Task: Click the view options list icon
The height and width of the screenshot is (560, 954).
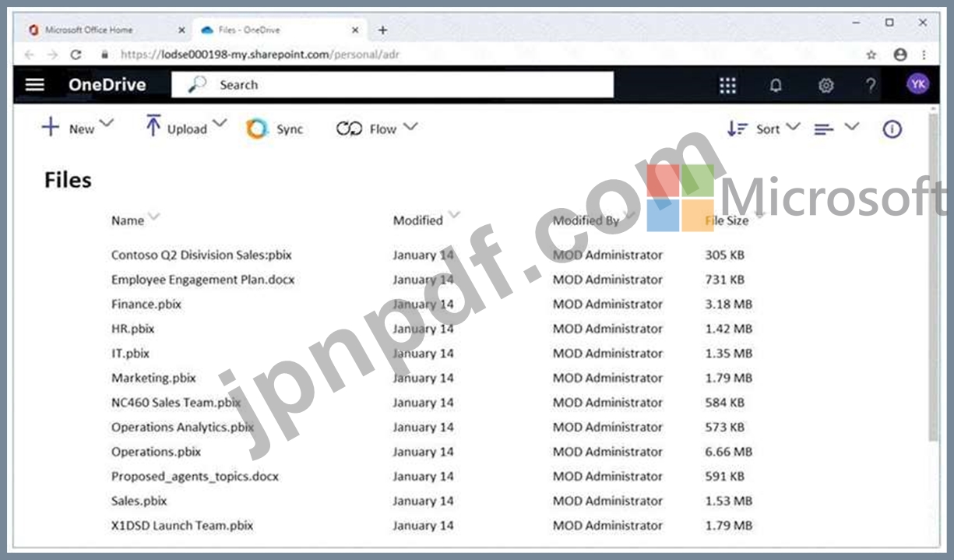Action: tap(824, 129)
